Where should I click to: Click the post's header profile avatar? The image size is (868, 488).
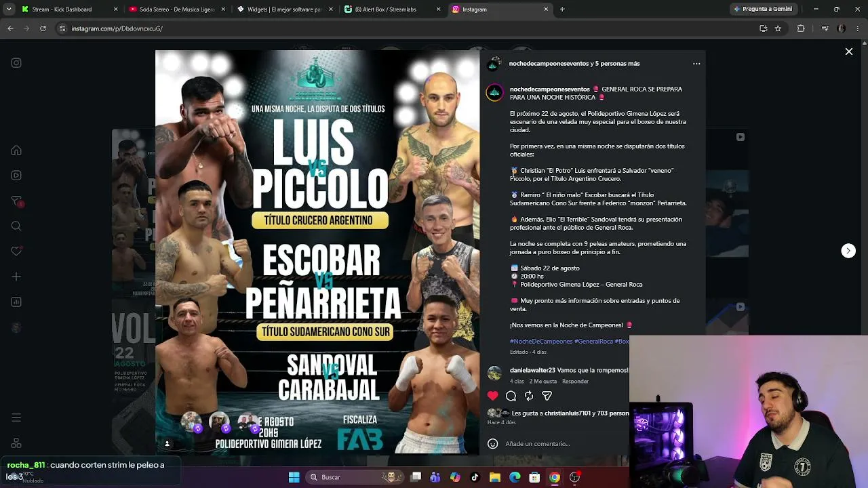click(x=495, y=64)
